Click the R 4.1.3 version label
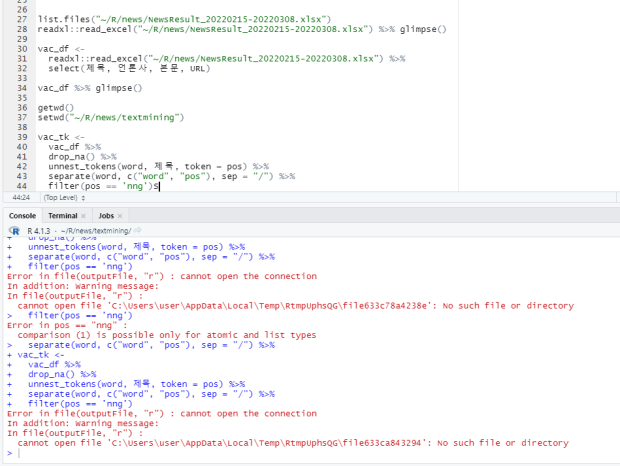This screenshot has height=466, width=620. coord(39,231)
